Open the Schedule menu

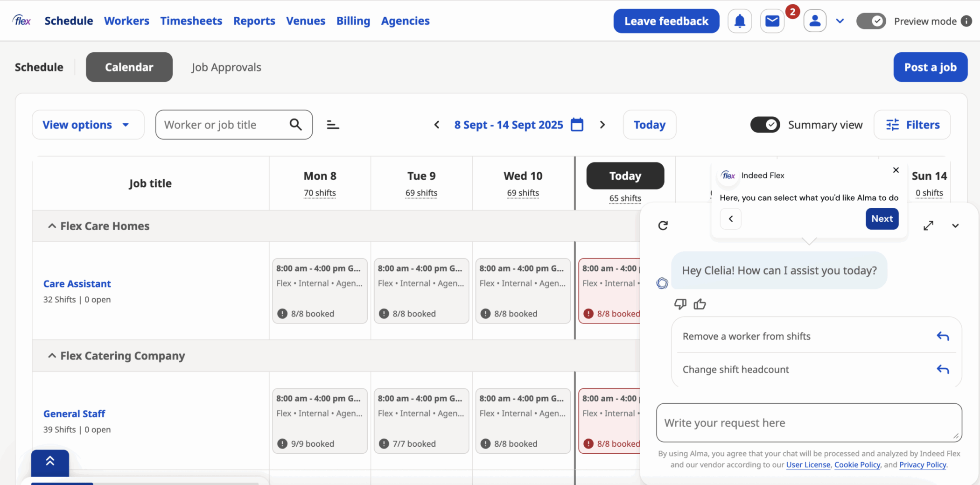click(x=69, y=21)
